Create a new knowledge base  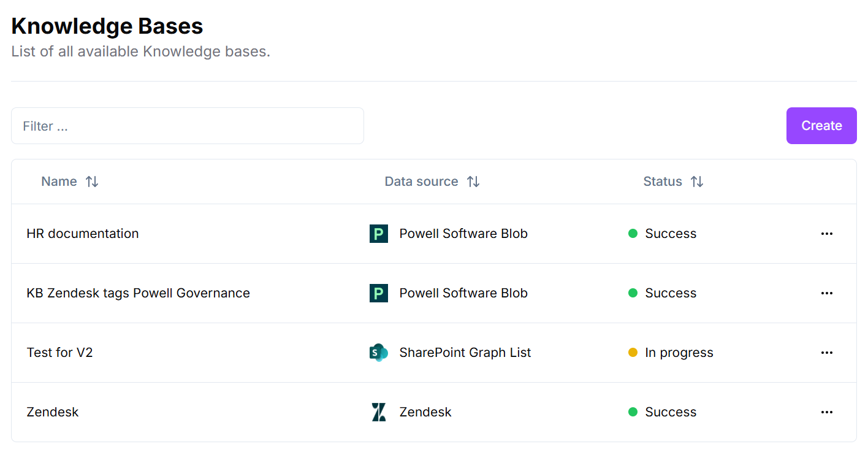click(821, 126)
